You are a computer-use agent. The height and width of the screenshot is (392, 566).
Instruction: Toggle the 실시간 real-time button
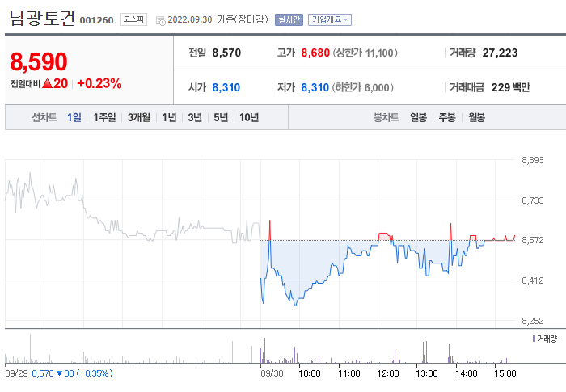(x=289, y=19)
